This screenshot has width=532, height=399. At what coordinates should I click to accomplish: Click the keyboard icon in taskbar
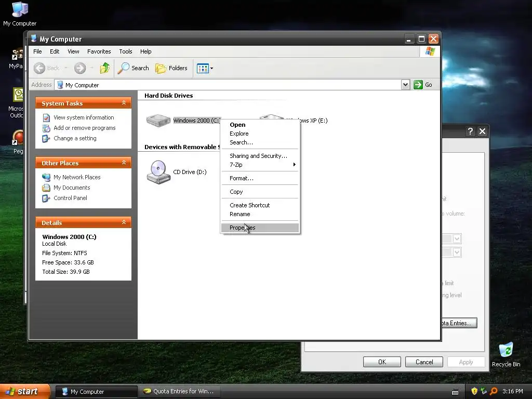(455, 392)
